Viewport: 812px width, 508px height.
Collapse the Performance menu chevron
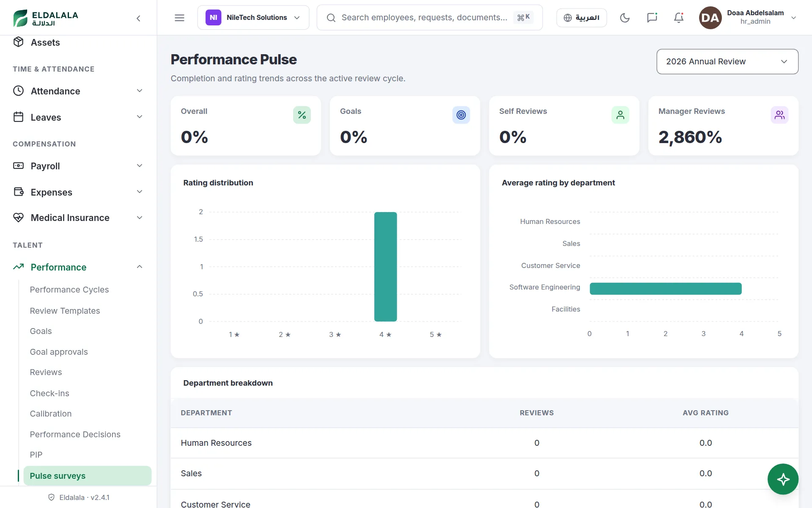coord(140,267)
